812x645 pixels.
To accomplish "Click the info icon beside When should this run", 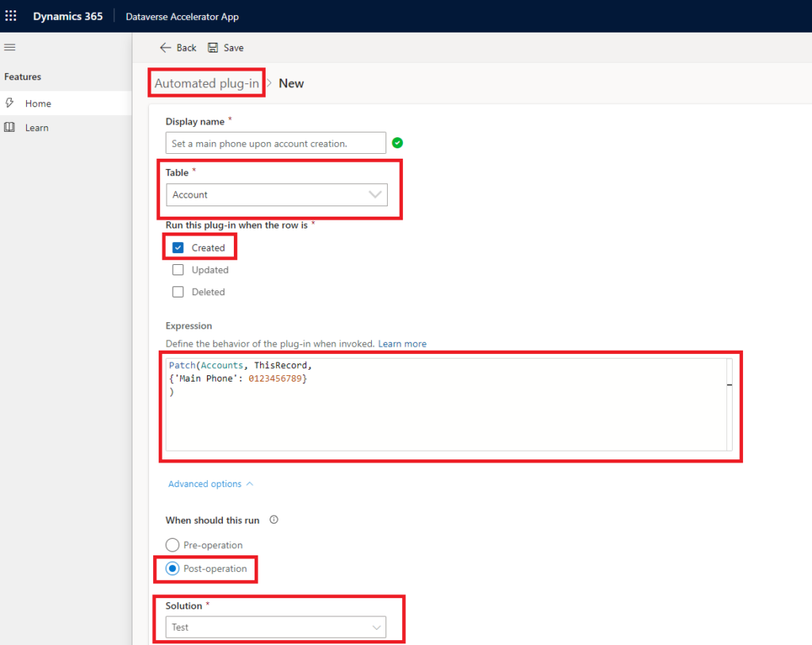I will pyautogui.click(x=274, y=520).
